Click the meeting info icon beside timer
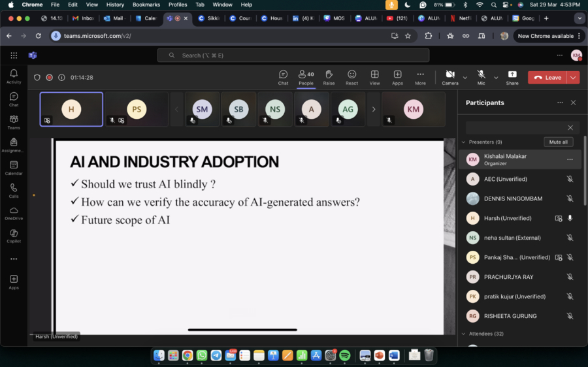The height and width of the screenshot is (367, 588). coord(61,78)
